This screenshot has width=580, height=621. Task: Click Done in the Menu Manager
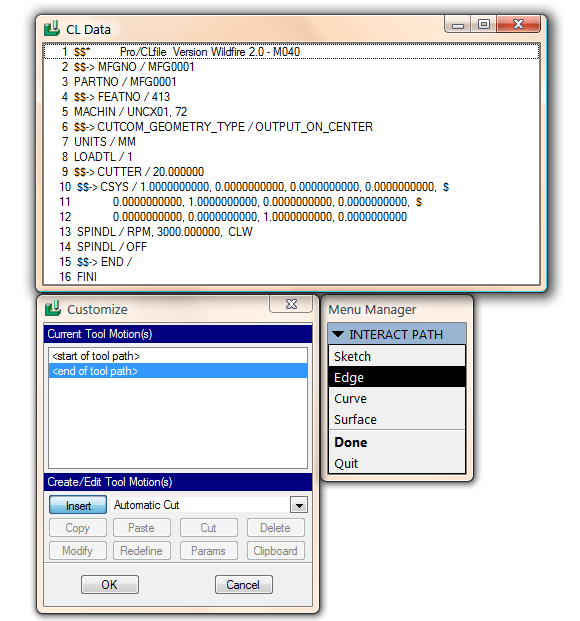[x=397, y=442]
